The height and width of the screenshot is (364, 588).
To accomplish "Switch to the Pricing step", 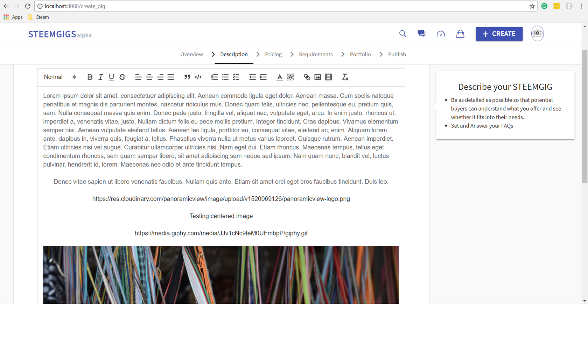I will (273, 54).
